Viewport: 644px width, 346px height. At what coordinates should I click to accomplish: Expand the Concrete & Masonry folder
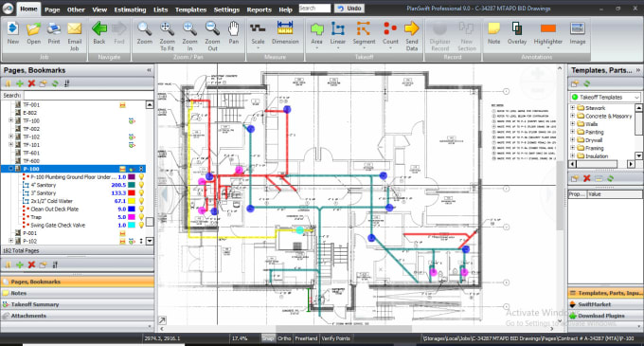(572, 116)
